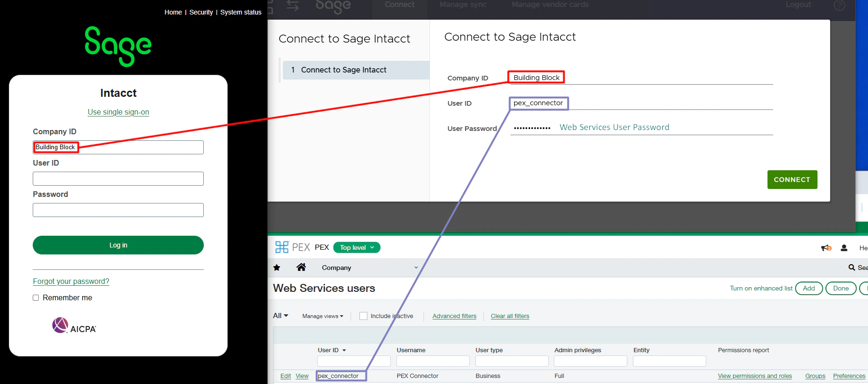Click the login Password field

coord(118,210)
